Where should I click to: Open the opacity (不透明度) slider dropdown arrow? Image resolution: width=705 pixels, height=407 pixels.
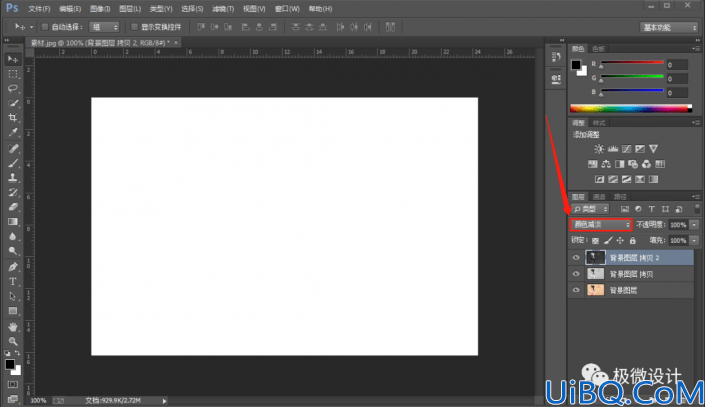click(x=694, y=225)
